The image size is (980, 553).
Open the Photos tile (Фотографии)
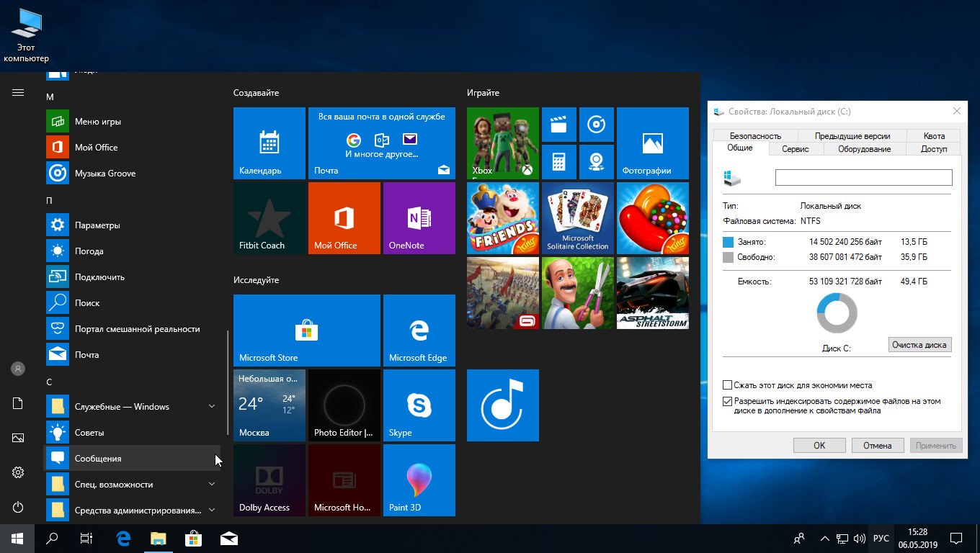coord(653,143)
